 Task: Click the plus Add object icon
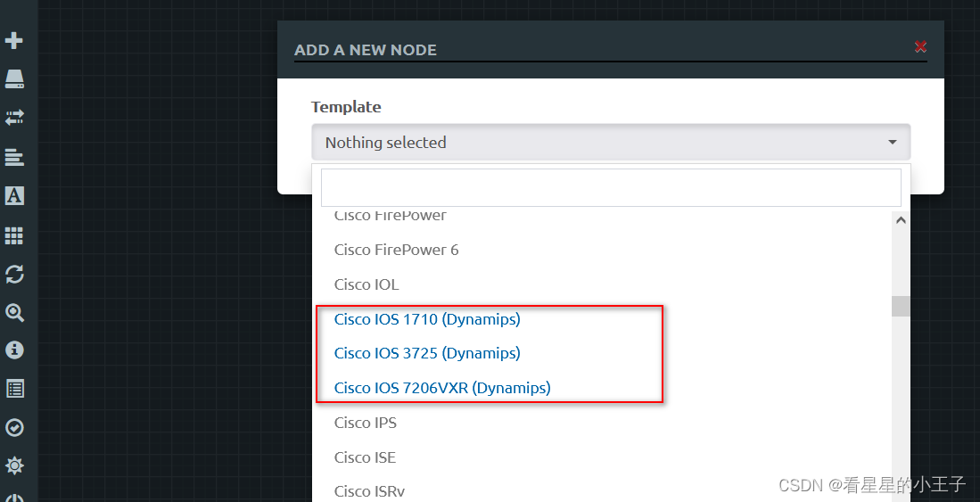tap(13, 41)
